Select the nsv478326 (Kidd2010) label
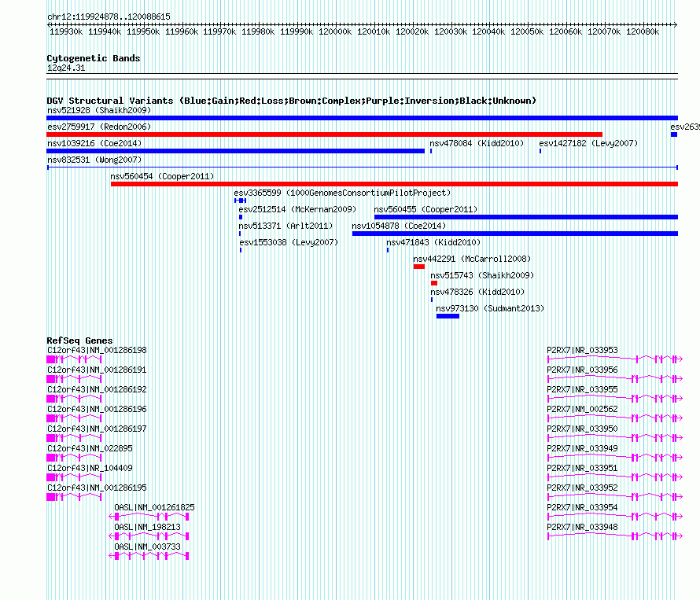Image resolution: width=700 pixels, height=600 pixels. click(x=477, y=292)
